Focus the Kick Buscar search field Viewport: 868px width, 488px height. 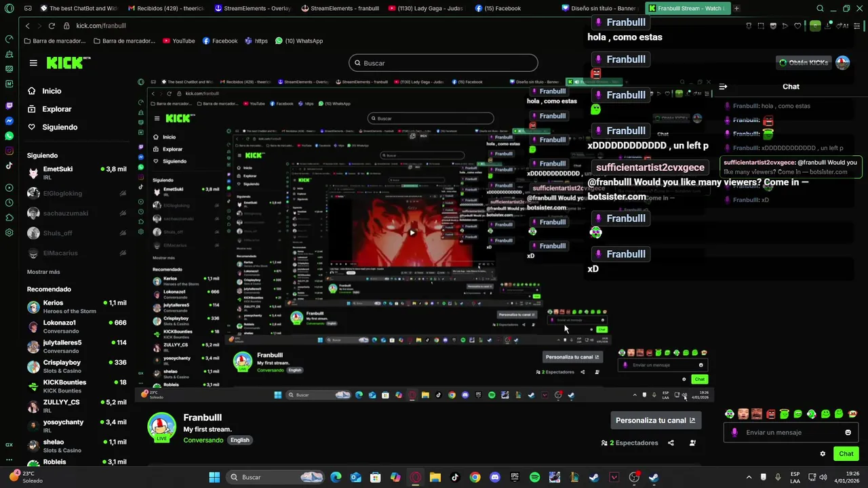(x=443, y=63)
